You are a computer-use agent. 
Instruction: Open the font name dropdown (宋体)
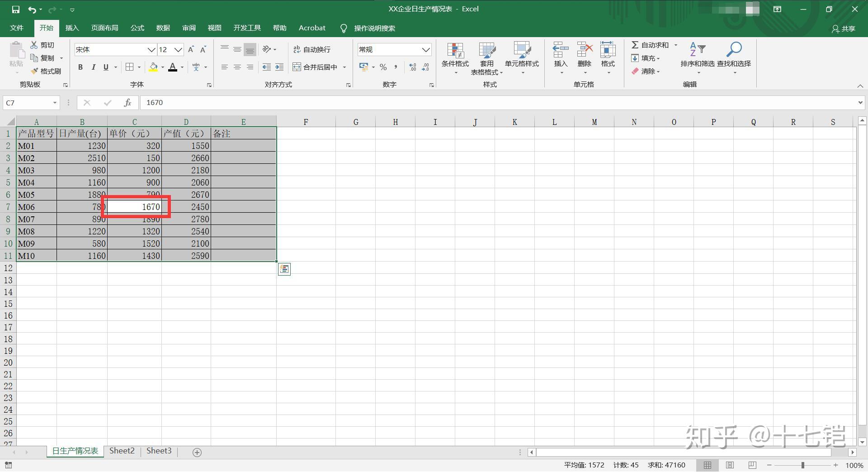(x=151, y=49)
